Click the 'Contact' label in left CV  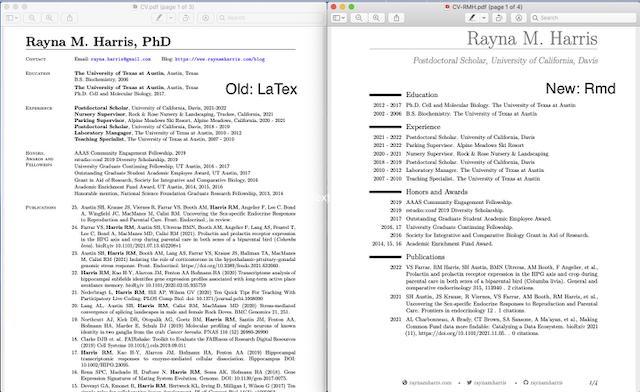click(x=36, y=59)
